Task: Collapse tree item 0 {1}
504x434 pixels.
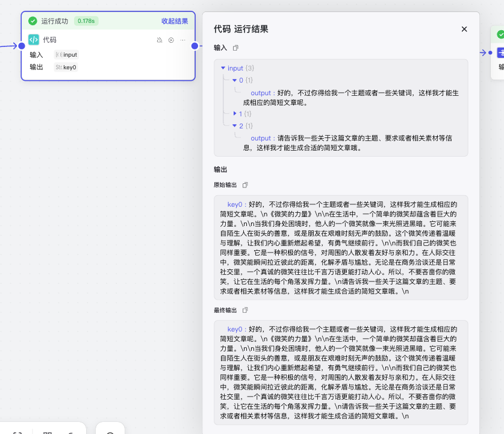Action: pos(235,80)
